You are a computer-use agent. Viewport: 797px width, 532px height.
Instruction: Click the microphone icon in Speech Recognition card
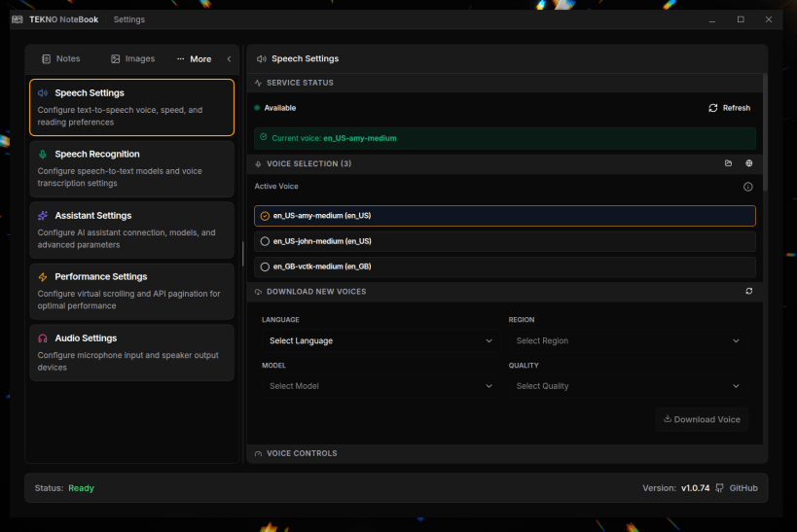pyautogui.click(x=43, y=154)
